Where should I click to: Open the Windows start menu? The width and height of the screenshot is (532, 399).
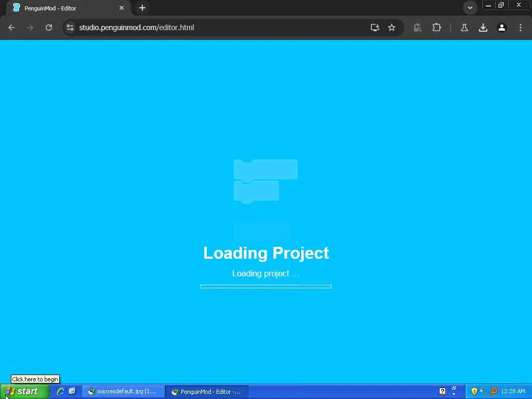pyautogui.click(x=25, y=392)
